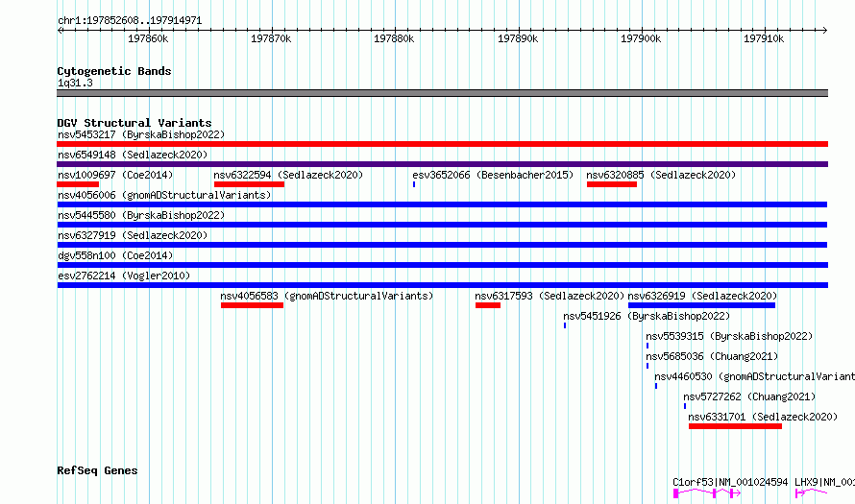Click the blue marker under nsv5539315
The image size is (855, 504).
(x=647, y=346)
